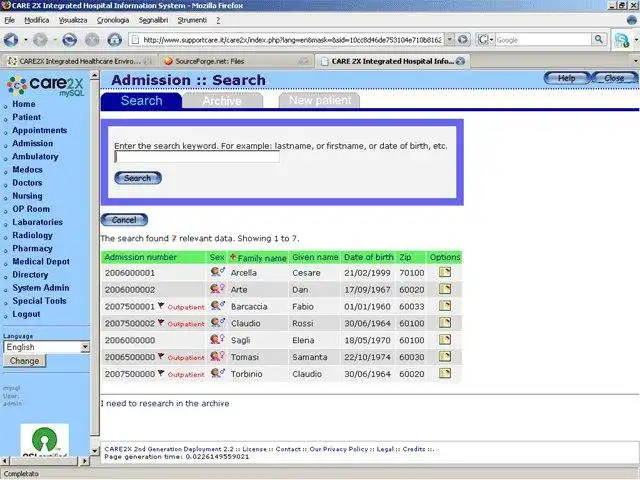Open the Language dropdown showing English
The height and width of the screenshot is (480, 640).
coord(47,347)
